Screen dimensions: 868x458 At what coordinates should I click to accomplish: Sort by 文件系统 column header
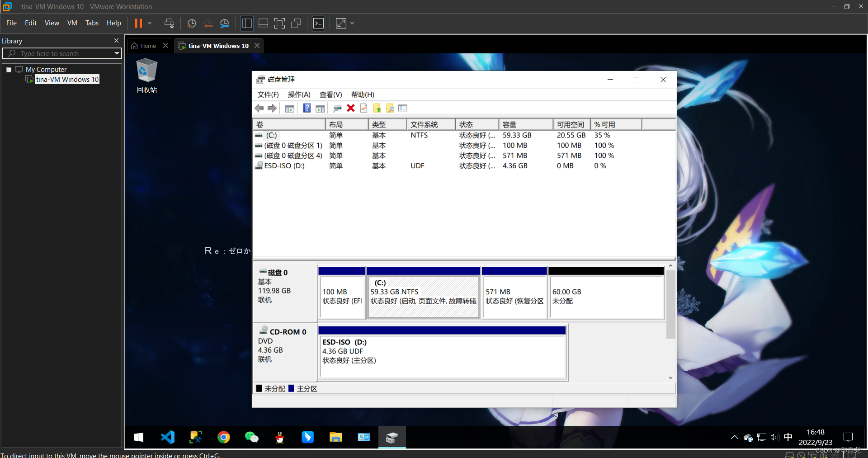coord(430,124)
